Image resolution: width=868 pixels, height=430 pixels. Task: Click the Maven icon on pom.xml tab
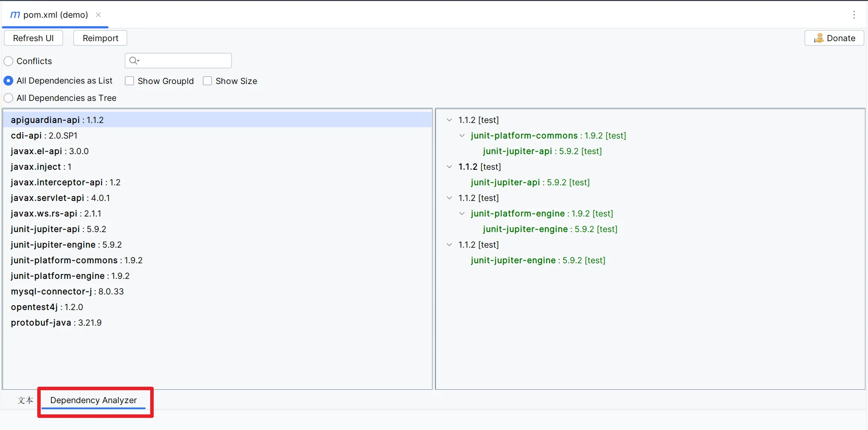pyautogui.click(x=15, y=15)
